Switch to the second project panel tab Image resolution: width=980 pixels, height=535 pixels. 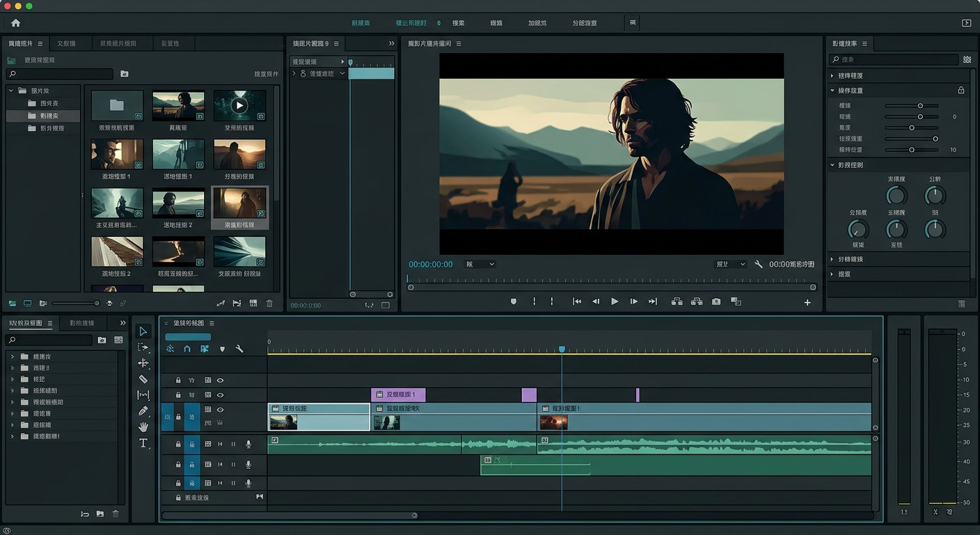click(x=66, y=43)
